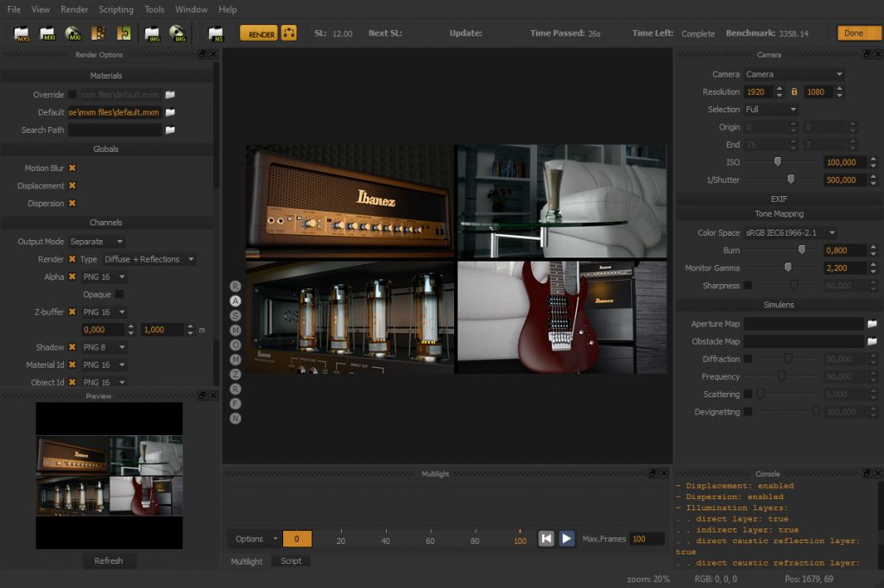Open an MXI file from the toolbar
Screen dimensions: 884x588
[48, 33]
